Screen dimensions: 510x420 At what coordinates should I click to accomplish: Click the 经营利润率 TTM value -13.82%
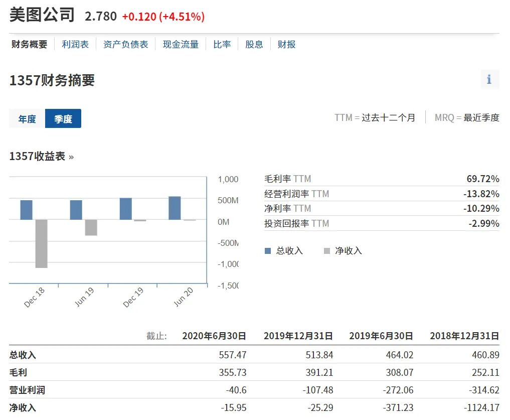tap(481, 194)
